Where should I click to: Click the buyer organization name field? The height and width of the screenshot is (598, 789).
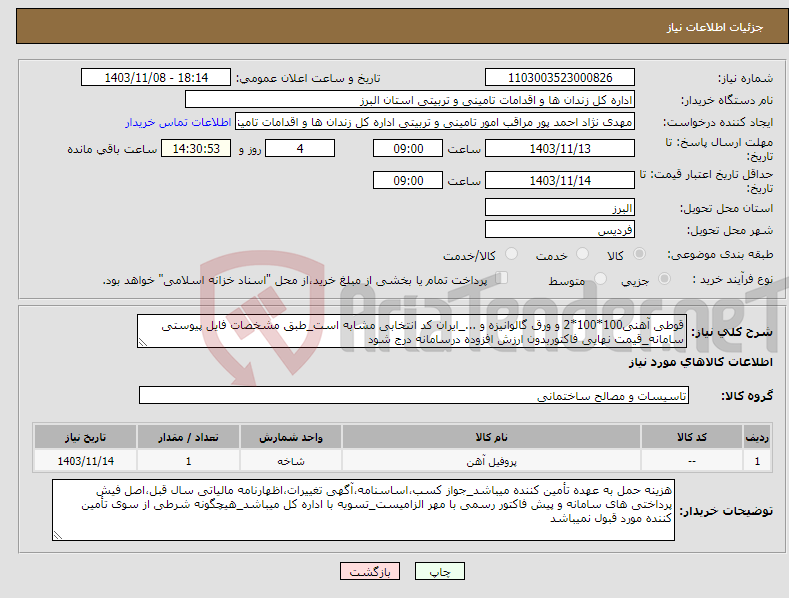coord(410,100)
